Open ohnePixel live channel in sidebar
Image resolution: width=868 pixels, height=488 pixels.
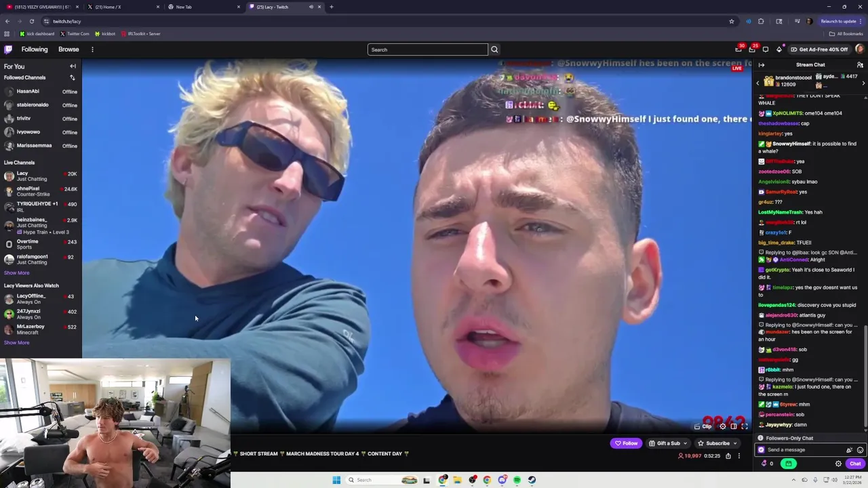tap(41, 191)
